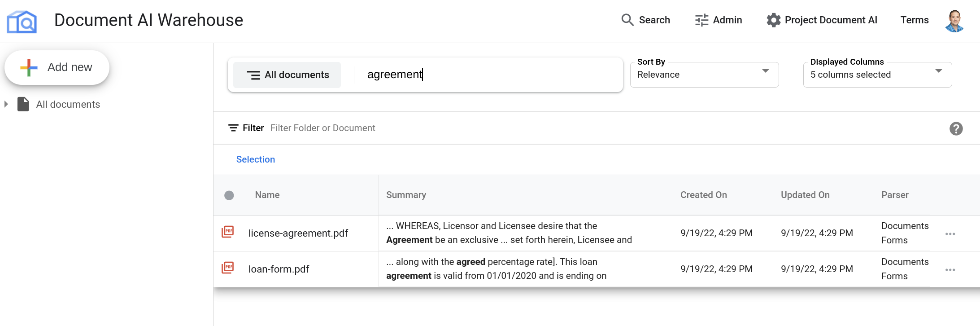Toggle the select-all circle in table header

click(229, 195)
